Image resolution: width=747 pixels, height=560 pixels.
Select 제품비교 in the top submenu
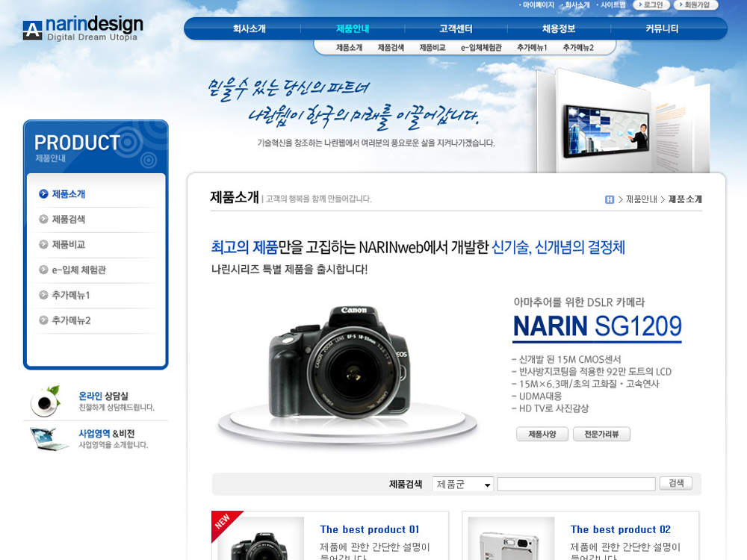pyautogui.click(x=432, y=48)
